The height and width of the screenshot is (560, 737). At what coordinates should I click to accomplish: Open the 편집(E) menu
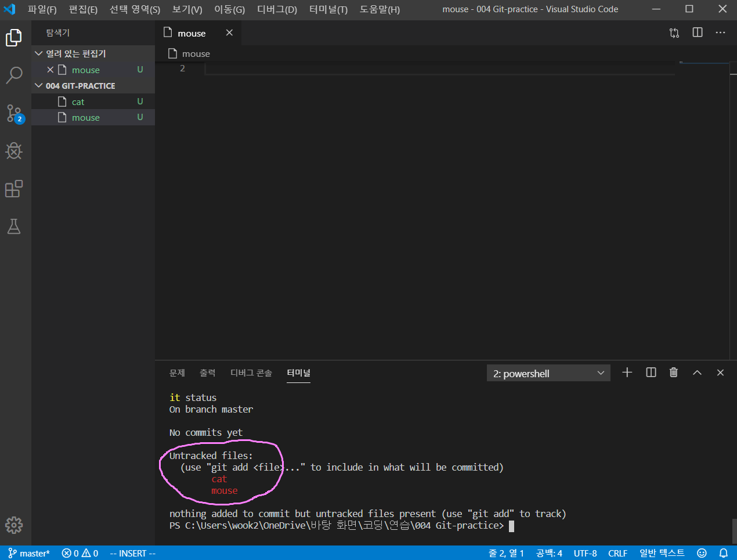[83, 9]
